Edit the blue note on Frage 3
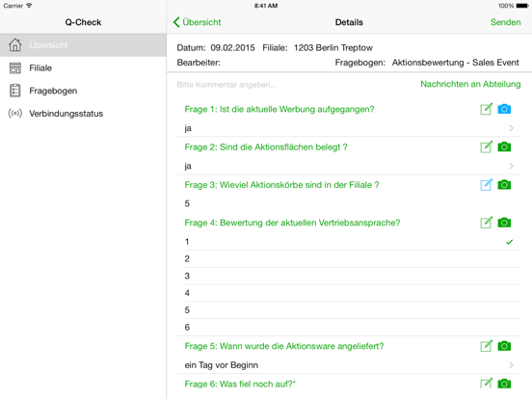Image resolution: width=532 pixels, height=399 pixels. pyautogui.click(x=486, y=185)
